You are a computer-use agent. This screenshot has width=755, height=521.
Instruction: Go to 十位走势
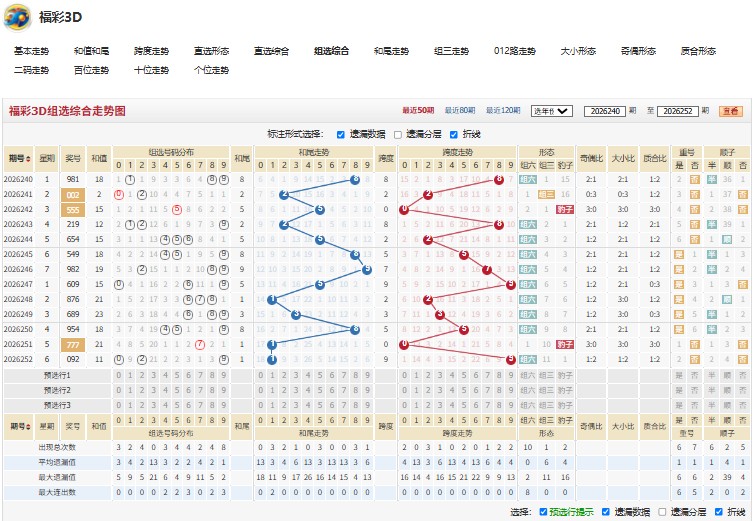[x=151, y=70]
